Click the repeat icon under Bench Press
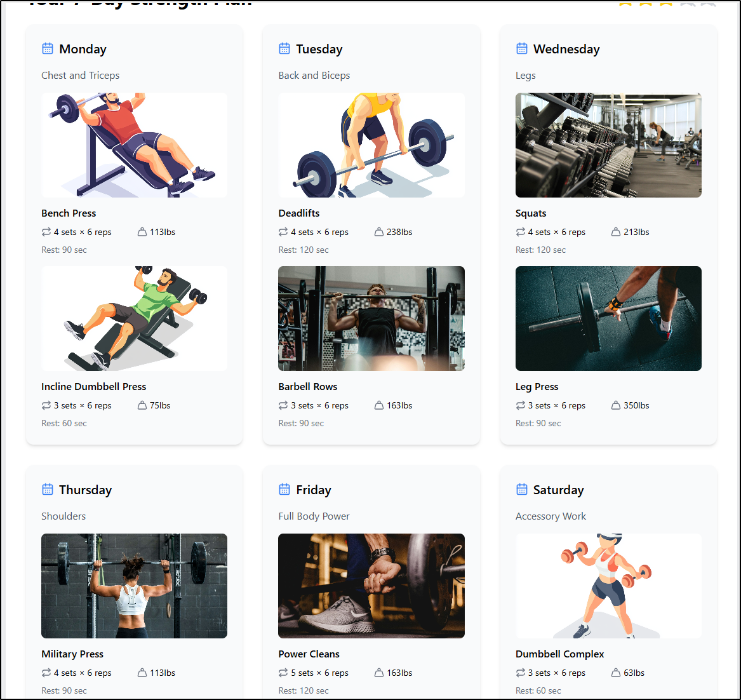Image resolution: width=741 pixels, height=700 pixels. (x=46, y=232)
